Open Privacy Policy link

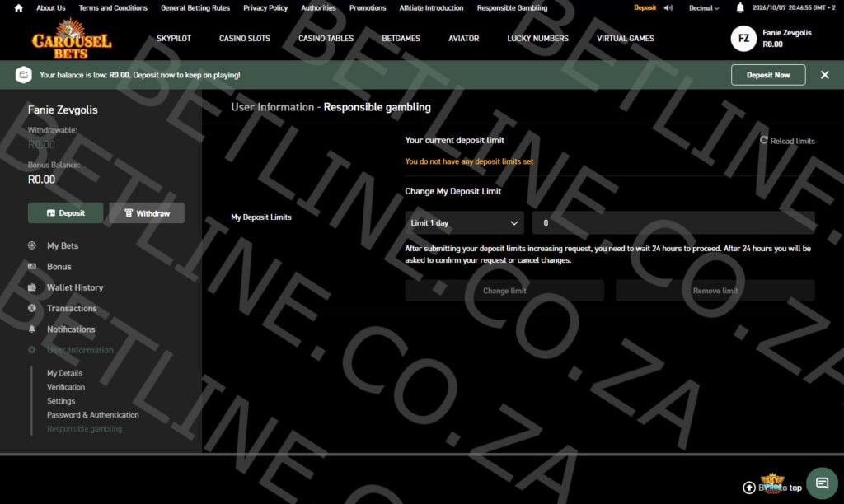(x=265, y=8)
